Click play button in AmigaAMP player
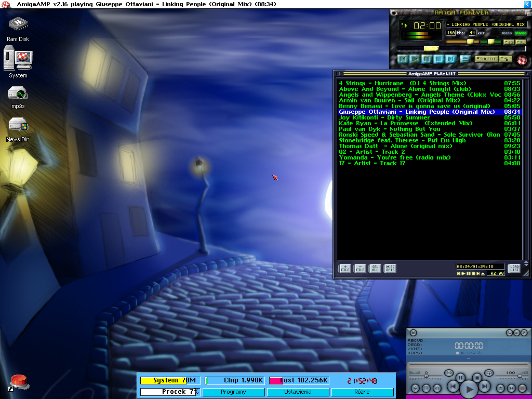 click(x=415, y=59)
